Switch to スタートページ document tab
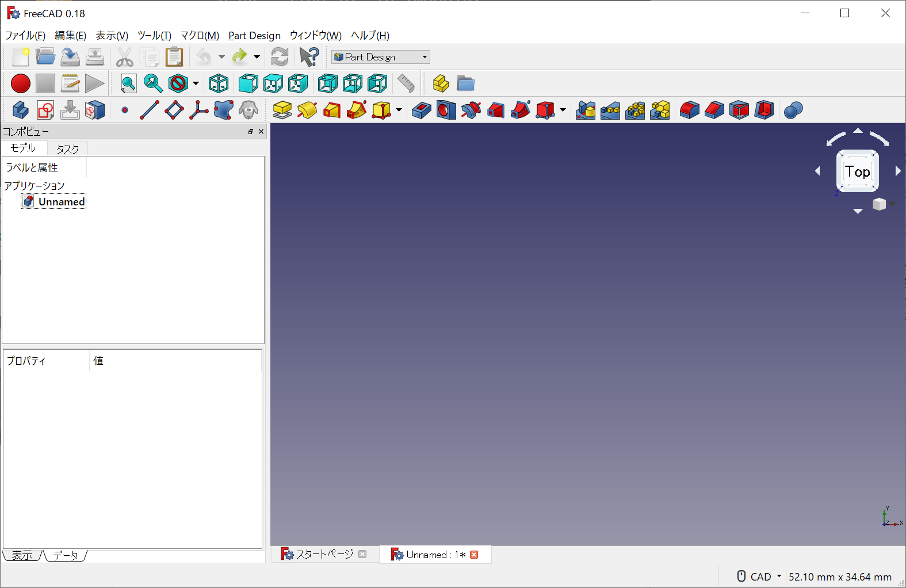Screen dimensions: 906x588 point(324,554)
